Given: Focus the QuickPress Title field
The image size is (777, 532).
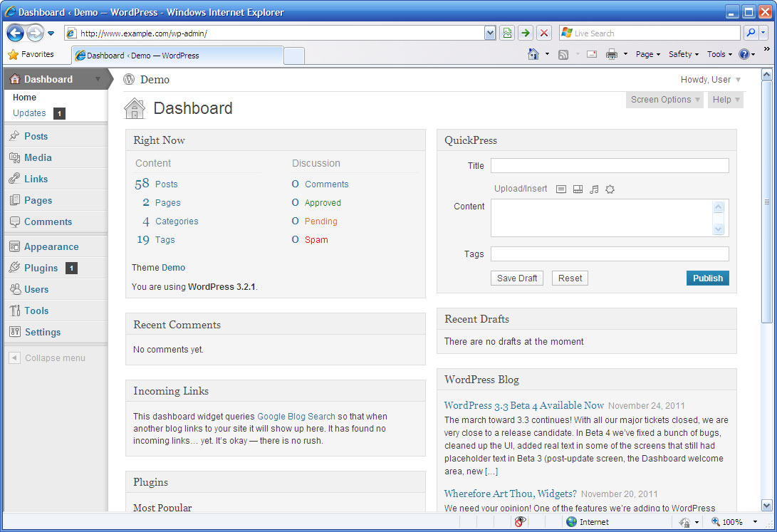Looking at the screenshot, I should pyautogui.click(x=610, y=165).
